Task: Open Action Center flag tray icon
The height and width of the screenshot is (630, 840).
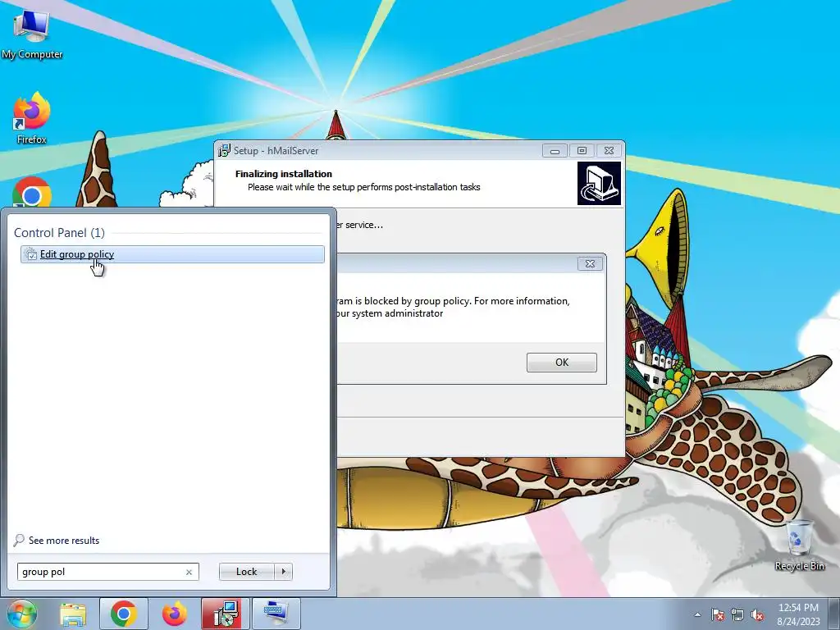Action: [718, 614]
